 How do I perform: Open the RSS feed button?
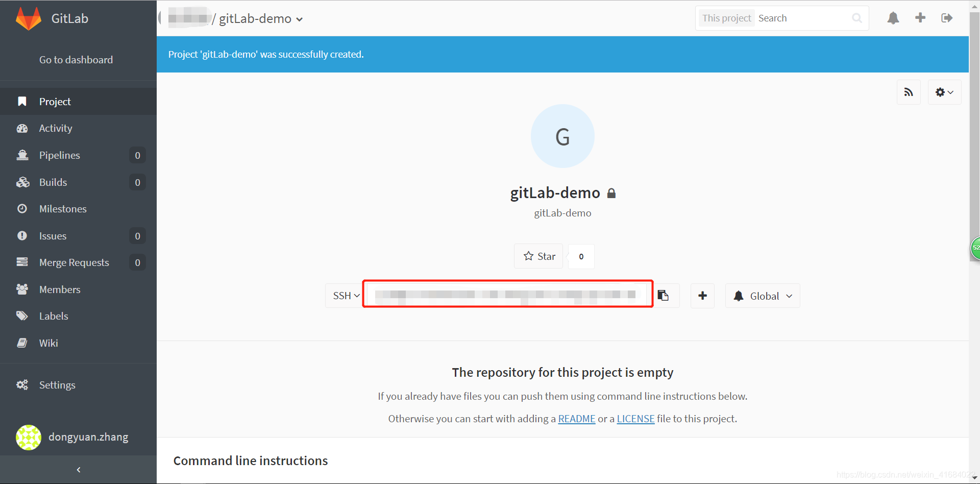tap(909, 92)
